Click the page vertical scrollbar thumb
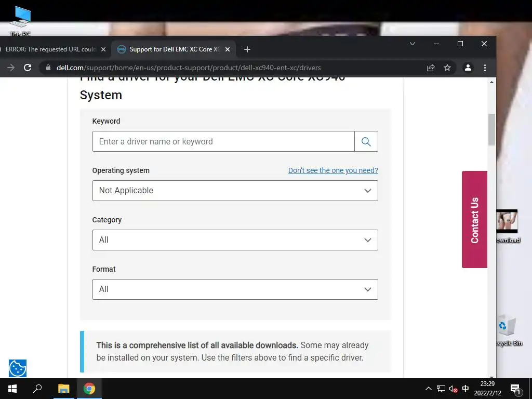This screenshot has height=399, width=532. click(x=491, y=129)
